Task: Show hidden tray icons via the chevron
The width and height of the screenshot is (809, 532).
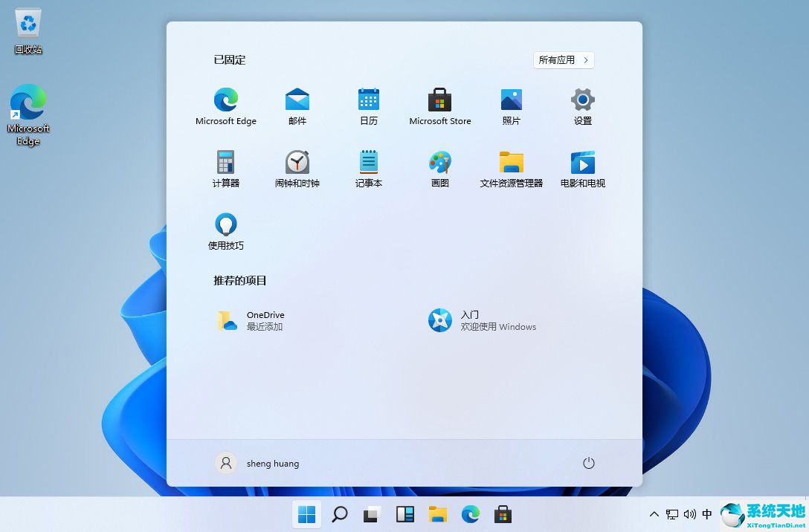Action: click(654, 513)
